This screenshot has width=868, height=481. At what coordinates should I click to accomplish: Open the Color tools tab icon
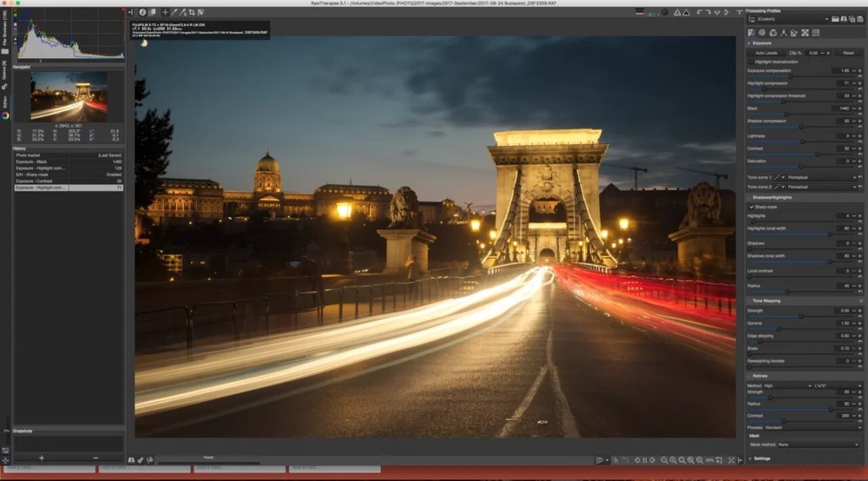coord(773,33)
